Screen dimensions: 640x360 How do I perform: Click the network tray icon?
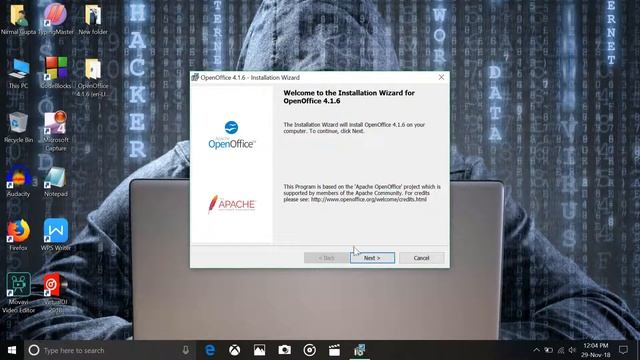coord(561,350)
